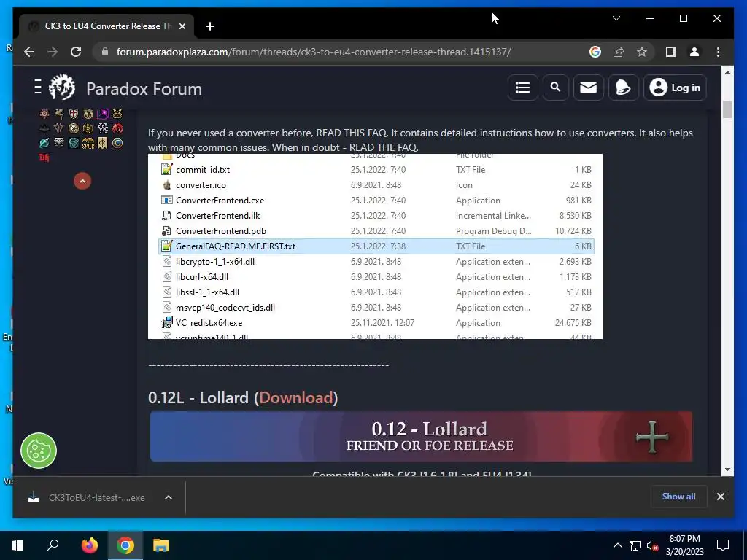
Task: Open the pegasus game forum icon
Action: (x=59, y=114)
